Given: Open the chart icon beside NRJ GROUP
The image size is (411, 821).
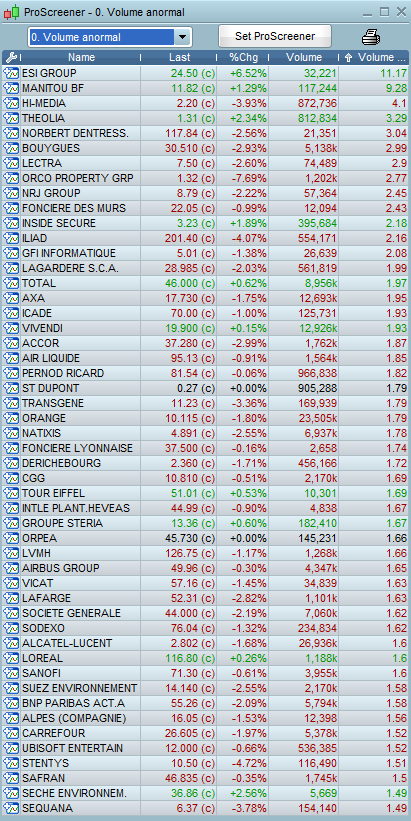Looking at the screenshot, I should [11, 193].
